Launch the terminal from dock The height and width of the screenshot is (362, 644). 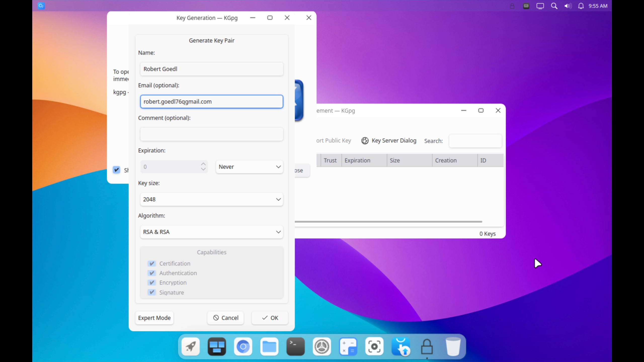tap(296, 347)
